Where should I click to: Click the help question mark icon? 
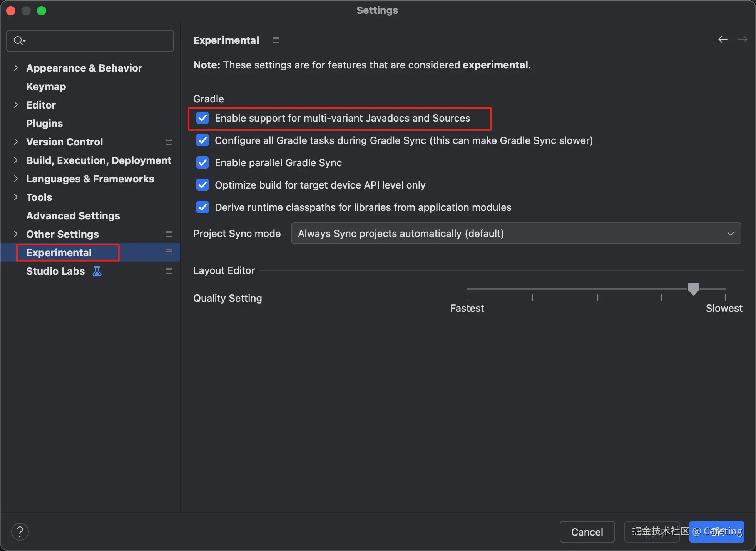click(x=20, y=532)
